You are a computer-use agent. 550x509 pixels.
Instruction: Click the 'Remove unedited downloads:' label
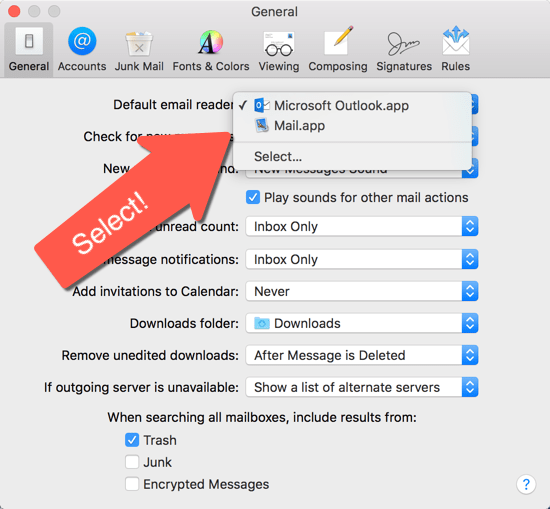pos(150,355)
